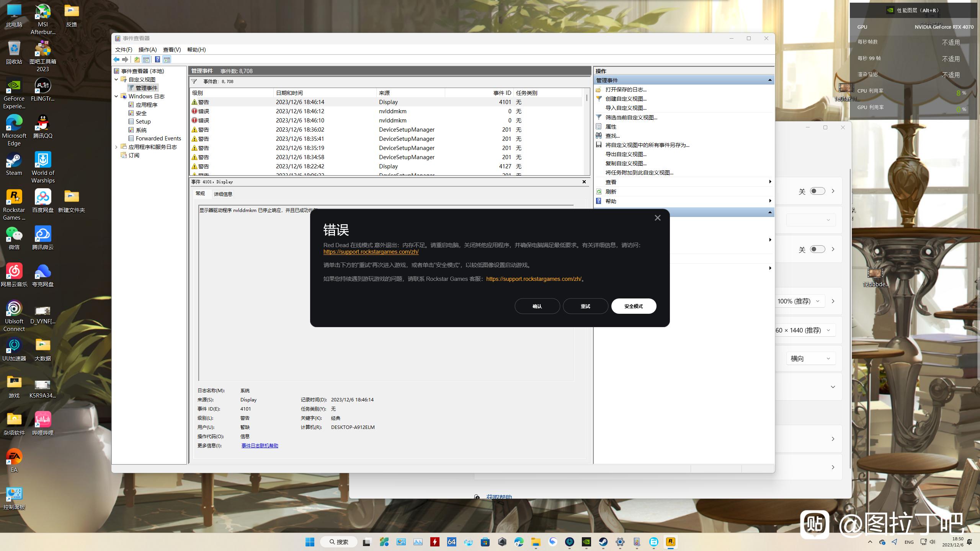
Task: Collapse the 管理事件 actions section header
Action: pos(769,80)
